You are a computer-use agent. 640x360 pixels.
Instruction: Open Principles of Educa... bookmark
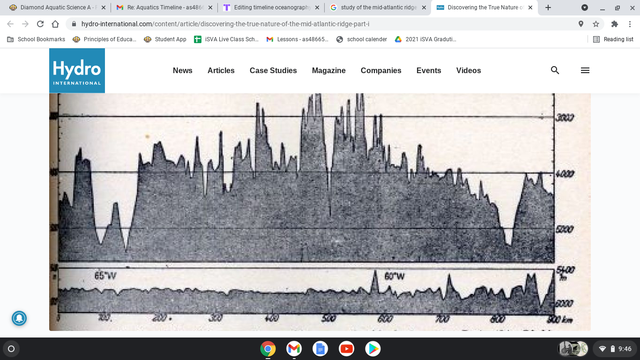104,39
